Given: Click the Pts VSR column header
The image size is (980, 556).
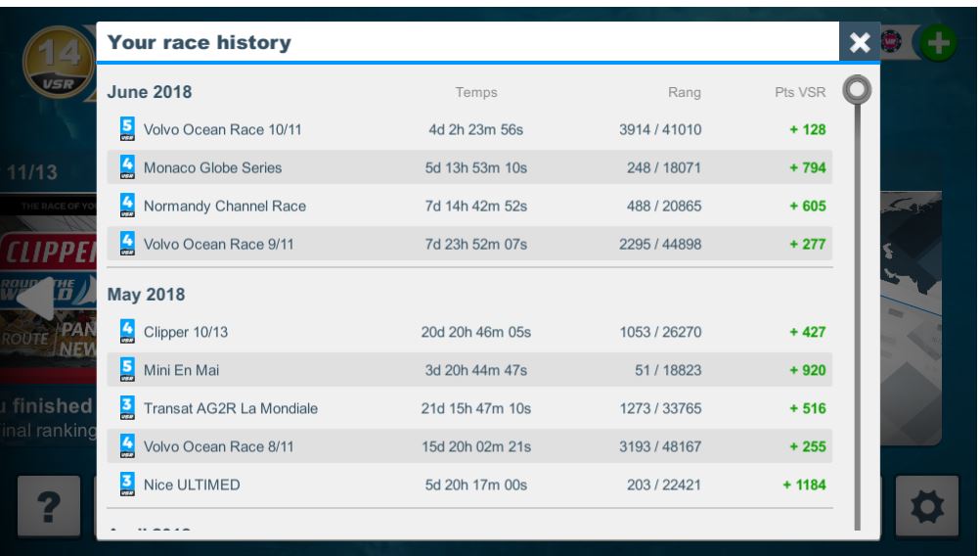Looking at the screenshot, I should click(x=800, y=93).
